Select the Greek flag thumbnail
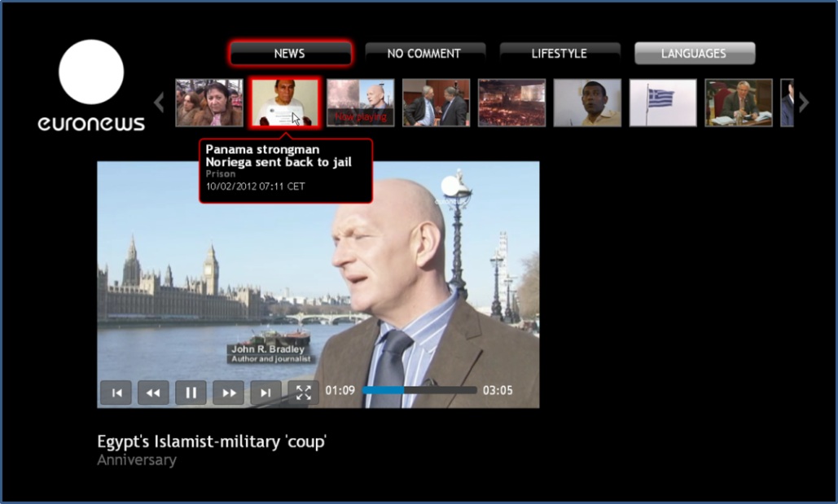Viewport: 838px width, 504px height. click(x=662, y=103)
